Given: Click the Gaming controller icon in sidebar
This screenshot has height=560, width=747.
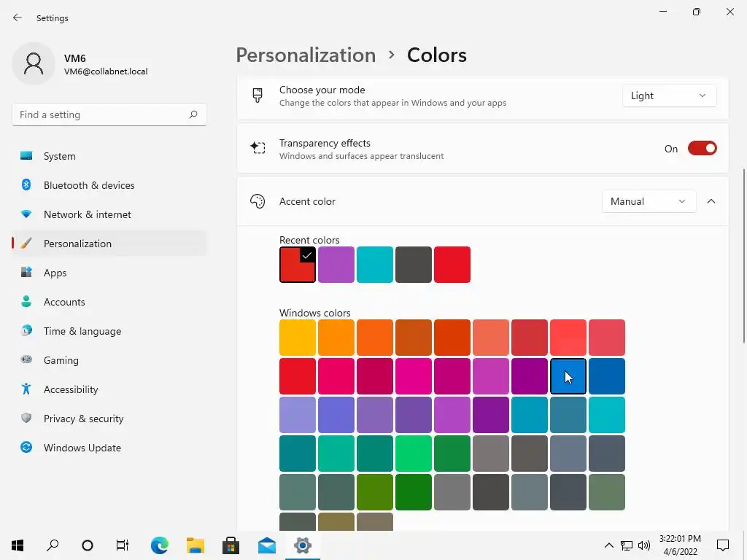Looking at the screenshot, I should [26, 359].
